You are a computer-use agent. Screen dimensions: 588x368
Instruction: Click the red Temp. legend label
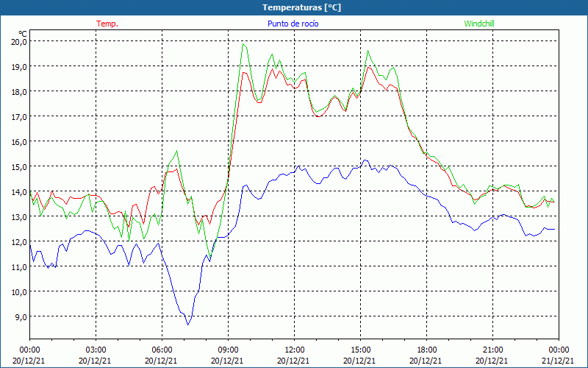107,24
